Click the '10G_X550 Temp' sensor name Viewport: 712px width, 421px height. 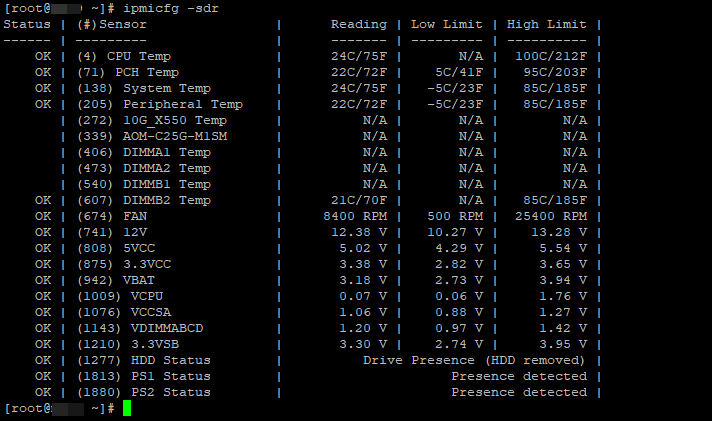coord(178,120)
